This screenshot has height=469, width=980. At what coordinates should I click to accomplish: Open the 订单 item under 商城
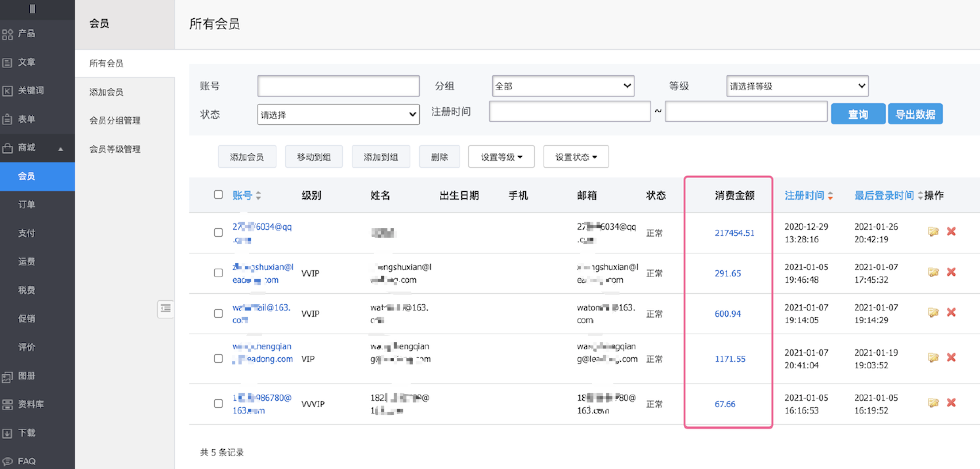27,204
